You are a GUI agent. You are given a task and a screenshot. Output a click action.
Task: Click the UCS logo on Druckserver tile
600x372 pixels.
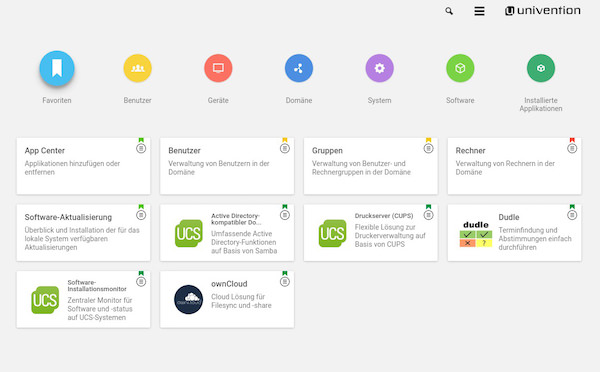click(333, 233)
